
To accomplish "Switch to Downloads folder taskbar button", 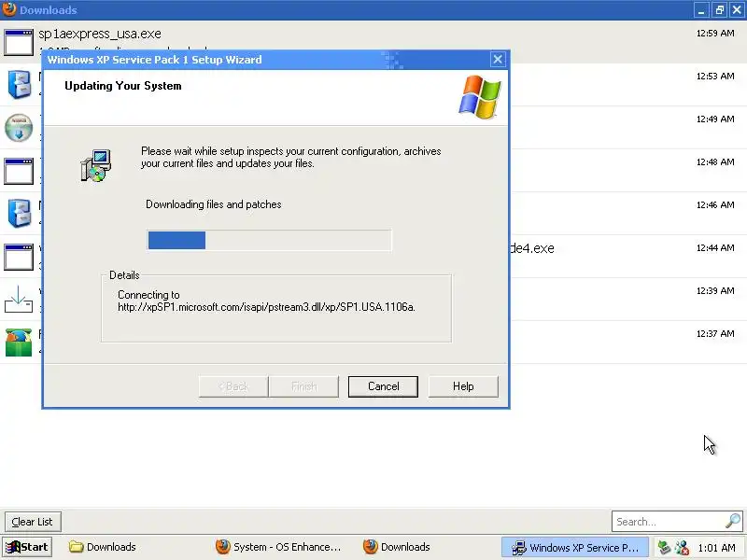I will 103,547.
